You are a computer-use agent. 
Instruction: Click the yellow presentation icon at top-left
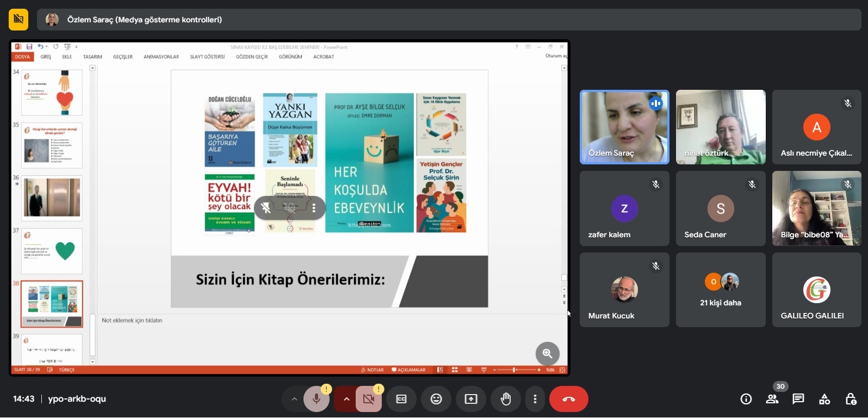(x=18, y=20)
